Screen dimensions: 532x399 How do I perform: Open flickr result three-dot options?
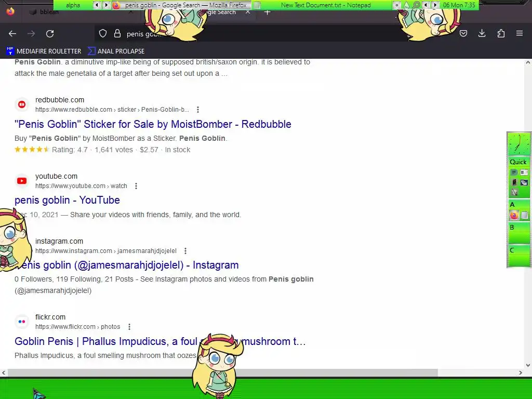(x=129, y=327)
